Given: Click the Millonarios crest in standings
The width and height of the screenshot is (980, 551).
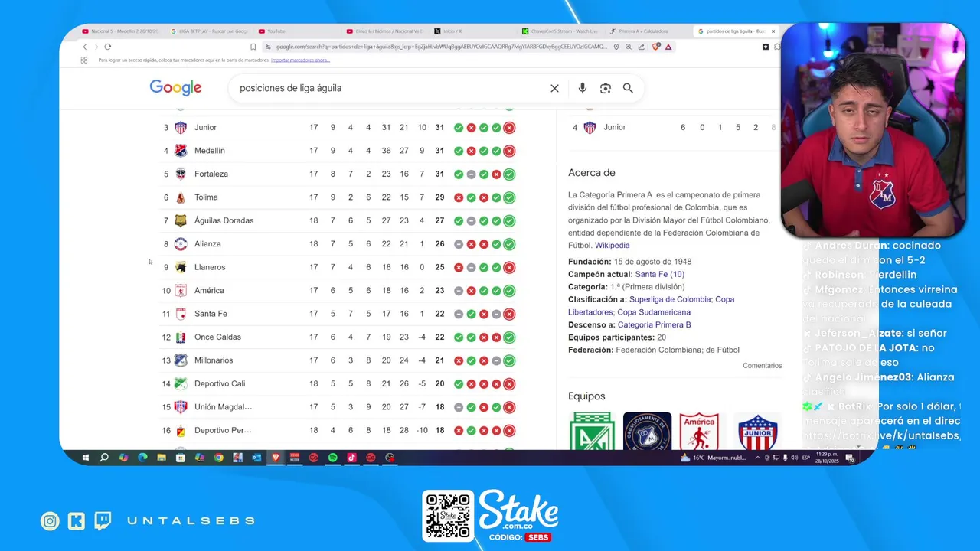Looking at the screenshot, I should 181,360.
